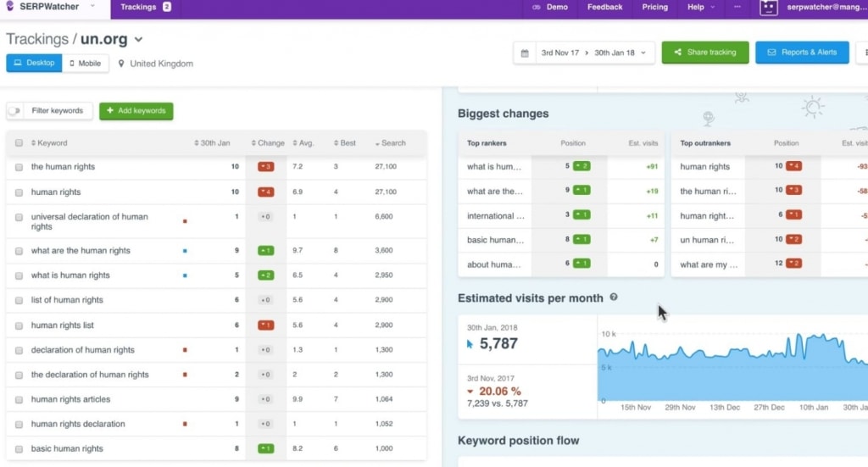
Task: Tick the select-all keywords checkbox
Action: 19,142
